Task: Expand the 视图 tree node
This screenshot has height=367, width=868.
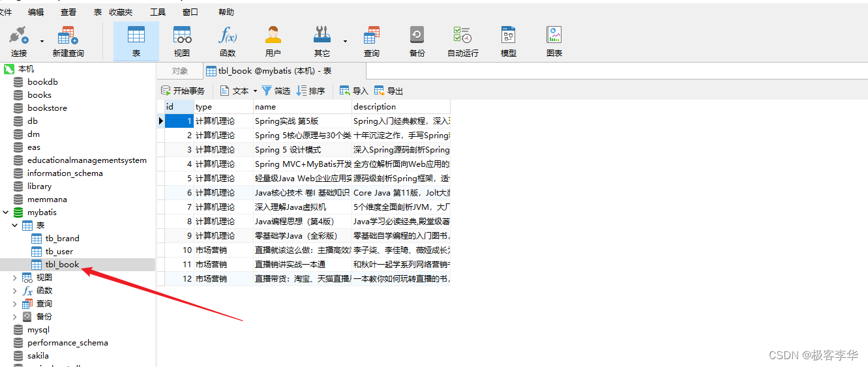Action: pos(15,277)
